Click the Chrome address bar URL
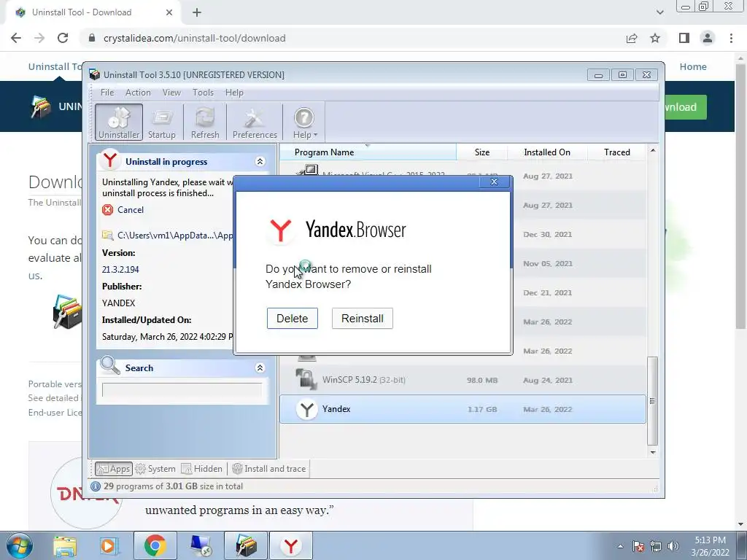 coord(194,38)
